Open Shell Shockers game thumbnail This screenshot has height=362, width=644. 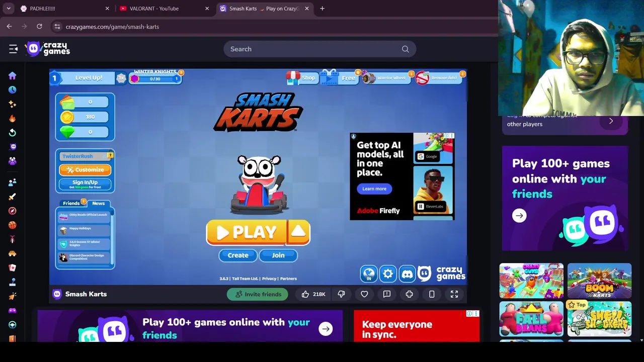coord(599,319)
